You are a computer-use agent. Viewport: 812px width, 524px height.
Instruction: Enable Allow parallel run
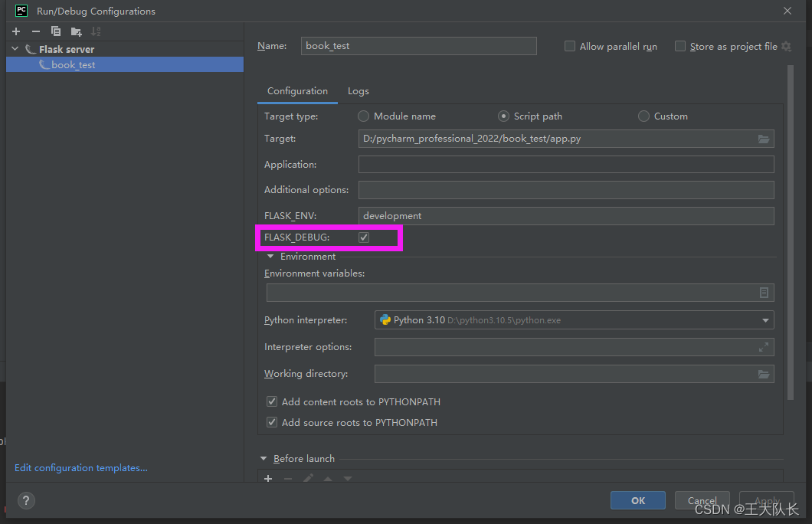point(570,46)
